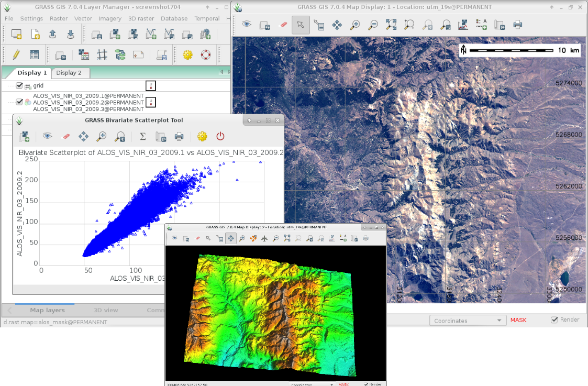Click the red MASK label in status bar

[518, 320]
